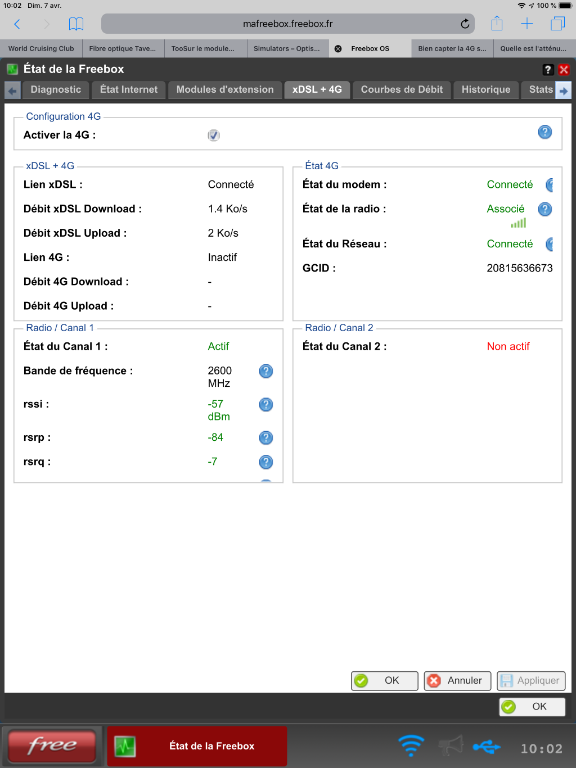Switch to Bien capter la 4G tab
The height and width of the screenshot is (768, 576).
[x=452, y=48]
